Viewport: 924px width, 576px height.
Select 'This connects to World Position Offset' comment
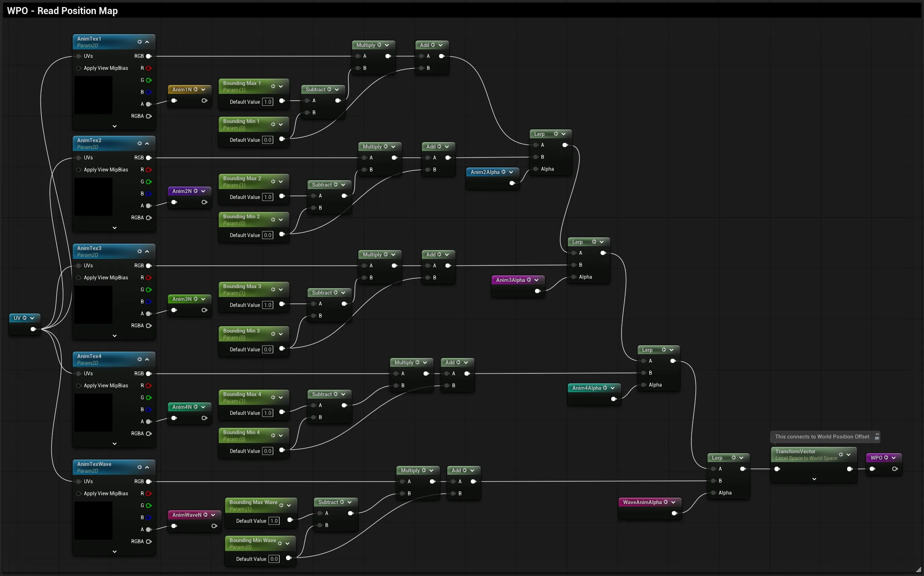822,437
